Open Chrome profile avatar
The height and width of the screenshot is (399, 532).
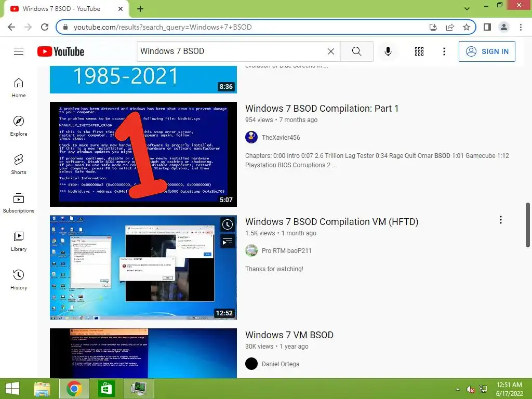pyautogui.click(x=504, y=27)
